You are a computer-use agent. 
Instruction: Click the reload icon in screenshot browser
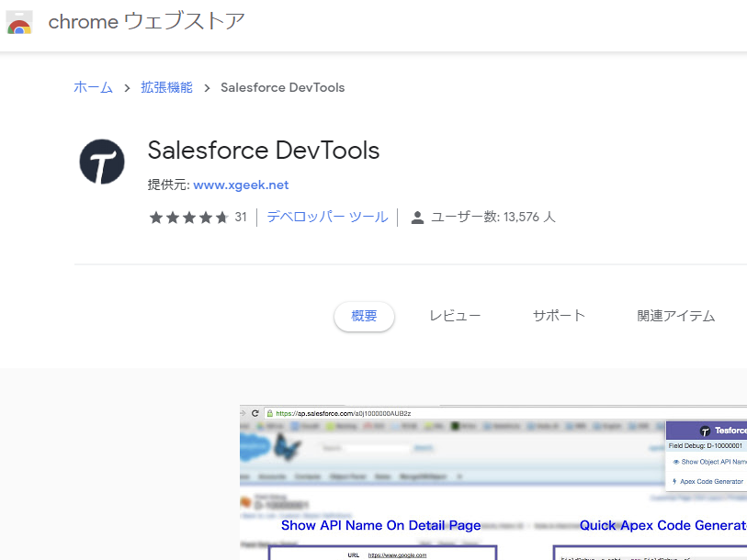(x=255, y=414)
